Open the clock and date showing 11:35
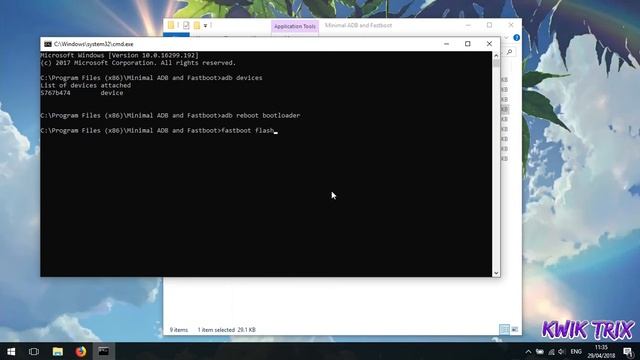The height and width of the screenshot is (360, 640). point(601,351)
